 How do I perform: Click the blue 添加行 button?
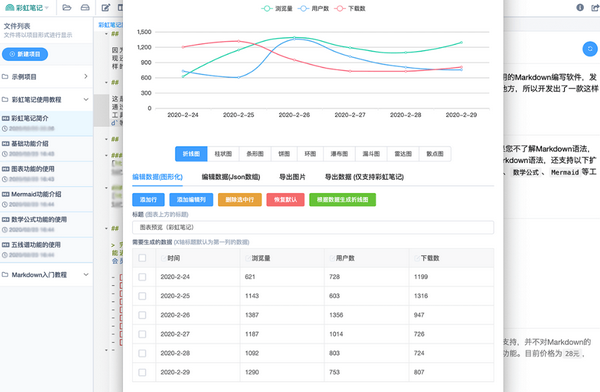148,199
